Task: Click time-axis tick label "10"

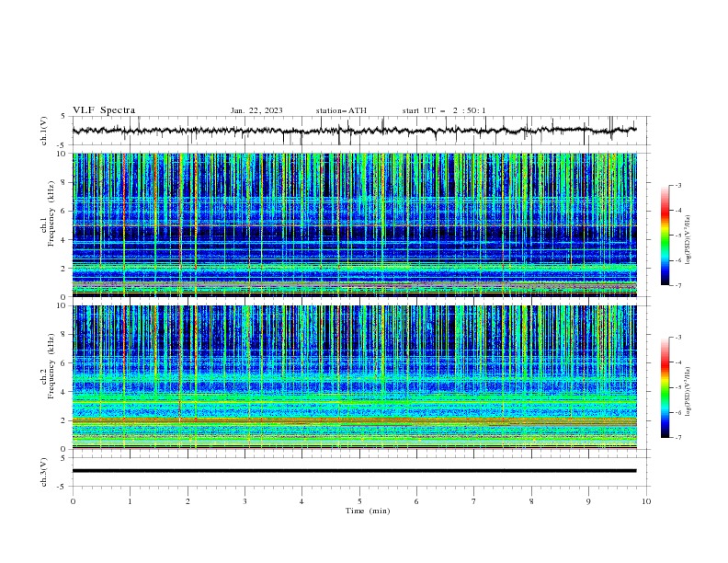Action: tap(646, 501)
